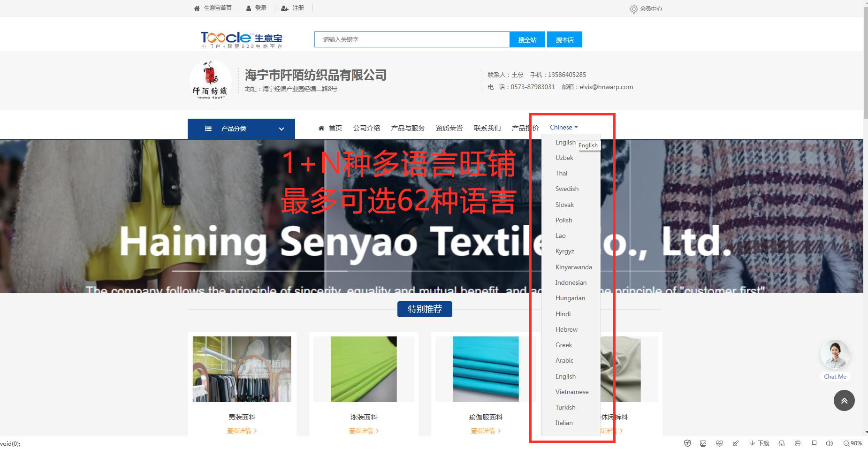868x449 pixels.
Task: Click the company name 海宁市阡陌纺织品有限公司
Action: 316,75
